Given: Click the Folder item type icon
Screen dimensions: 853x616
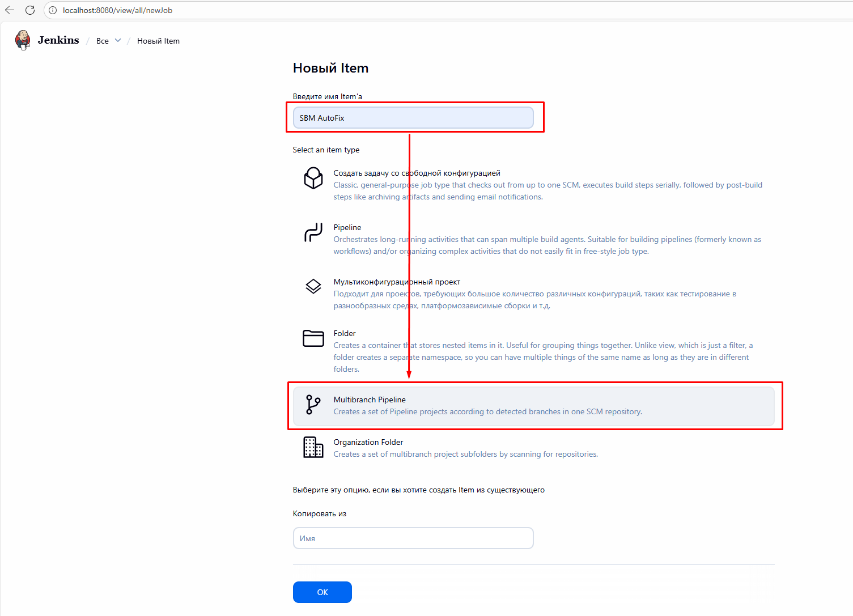Looking at the screenshot, I should [x=313, y=338].
